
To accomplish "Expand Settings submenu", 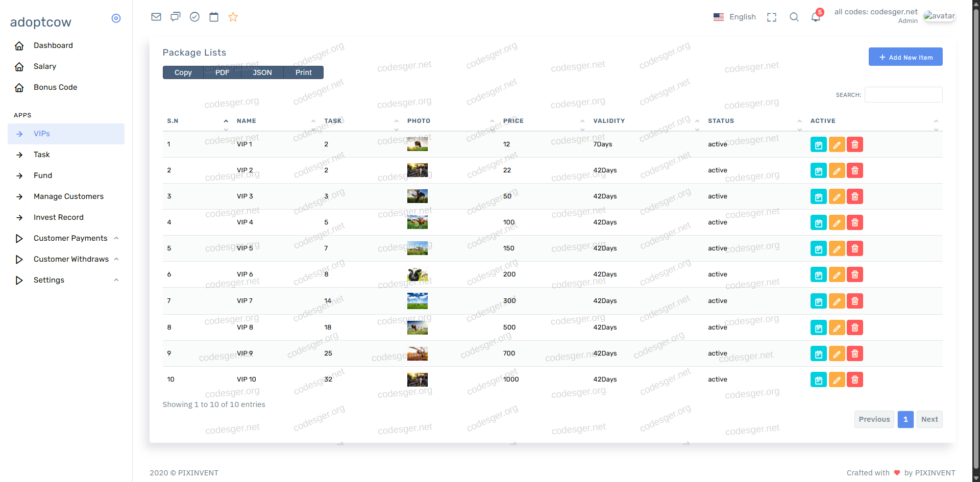I will (49, 280).
